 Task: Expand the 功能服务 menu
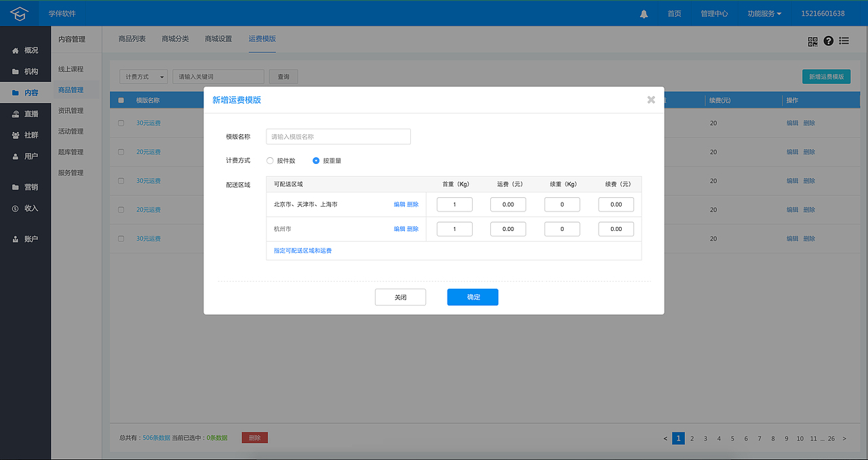pos(764,13)
